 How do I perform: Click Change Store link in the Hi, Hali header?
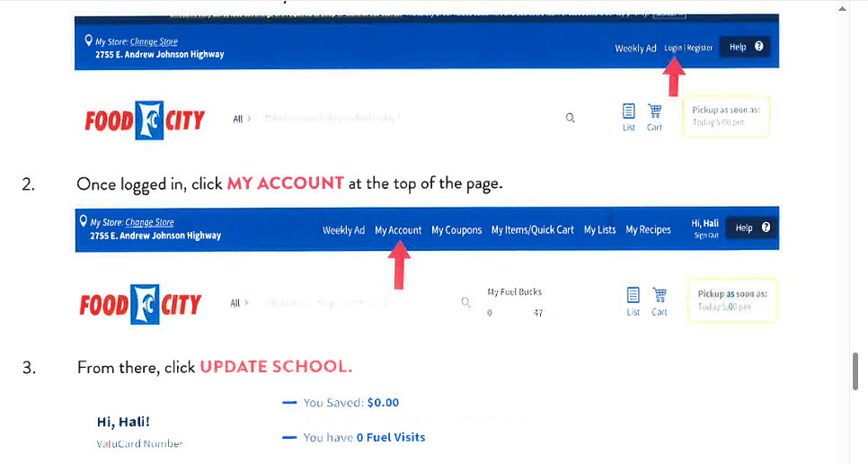click(x=149, y=222)
